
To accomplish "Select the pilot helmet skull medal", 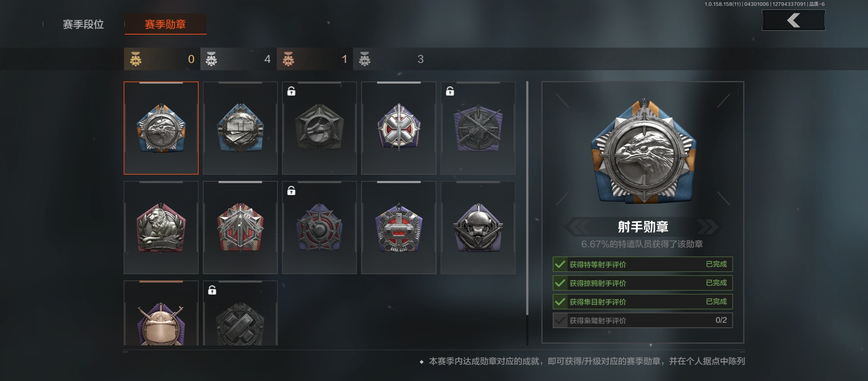I will pyautogui.click(x=478, y=228).
